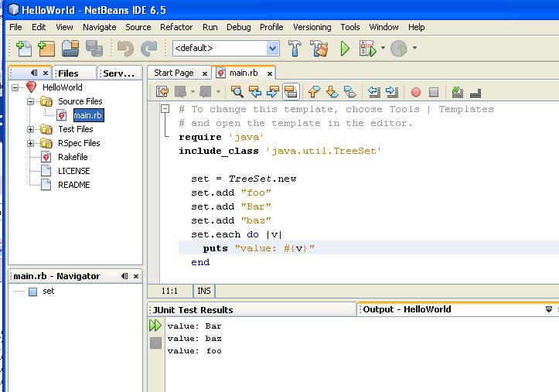559x392 pixels.
Task: Click the Save All toolbar icon
Action: point(94,49)
